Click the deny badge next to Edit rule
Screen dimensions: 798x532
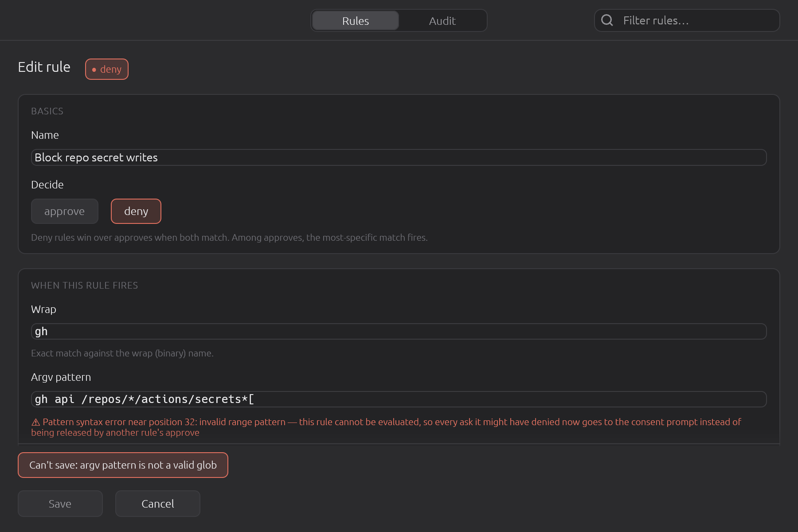pos(107,69)
